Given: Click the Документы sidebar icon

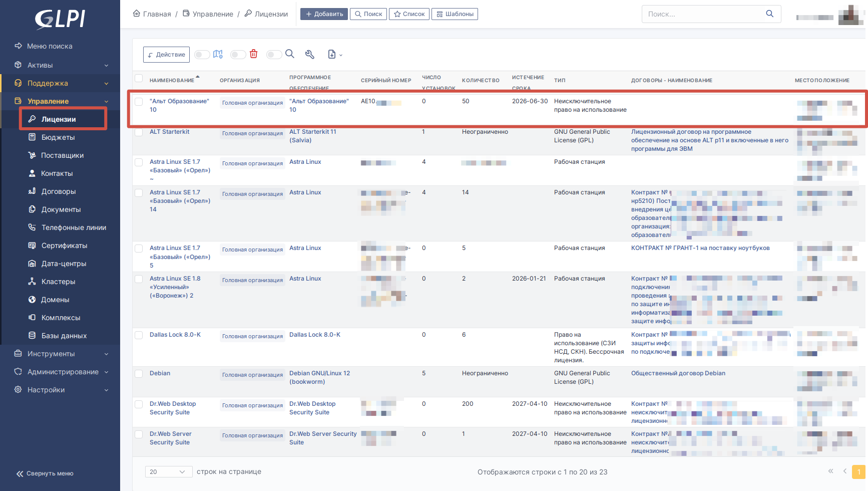Looking at the screenshot, I should (x=32, y=209).
